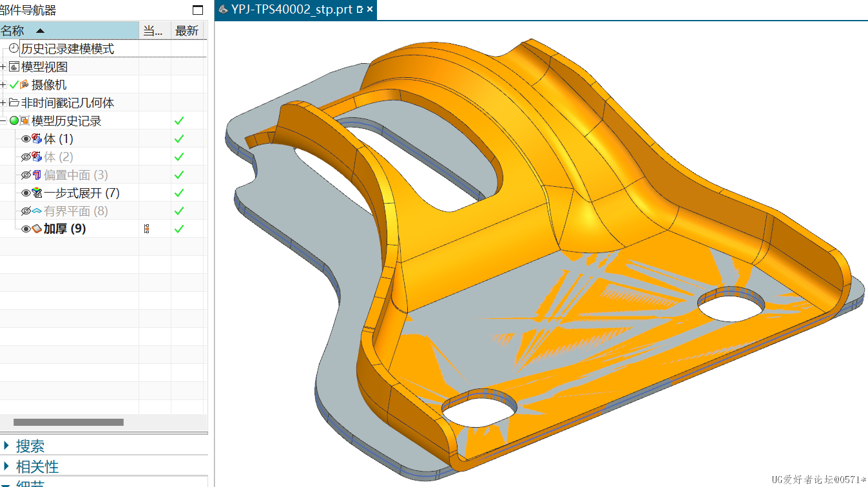The width and height of the screenshot is (868, 487).
Task: Select the 摄像机 tree label
Action: 49,84
